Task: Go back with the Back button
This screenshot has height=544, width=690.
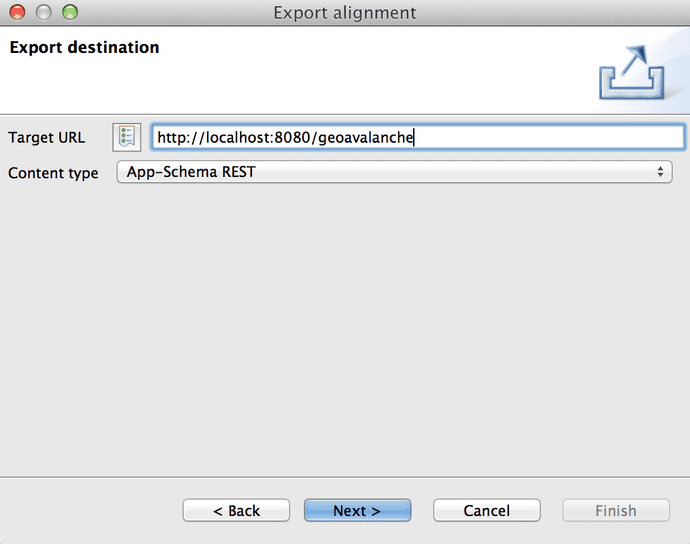Action: (236, 511)
